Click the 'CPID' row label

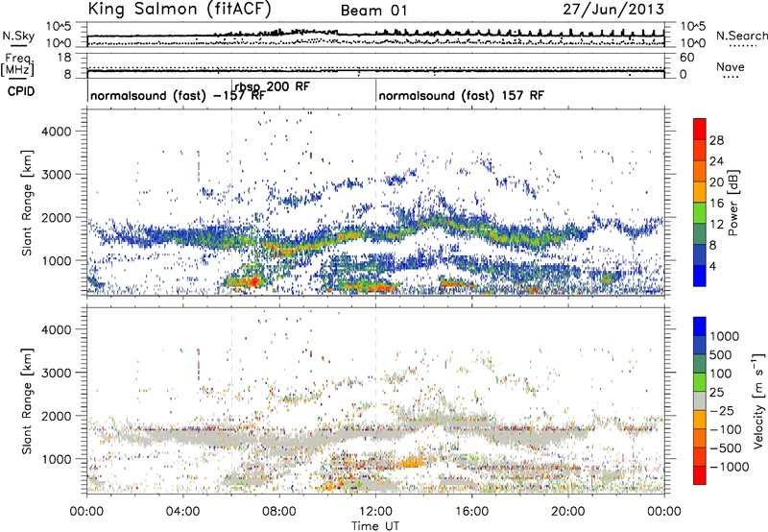pos(21,91)
